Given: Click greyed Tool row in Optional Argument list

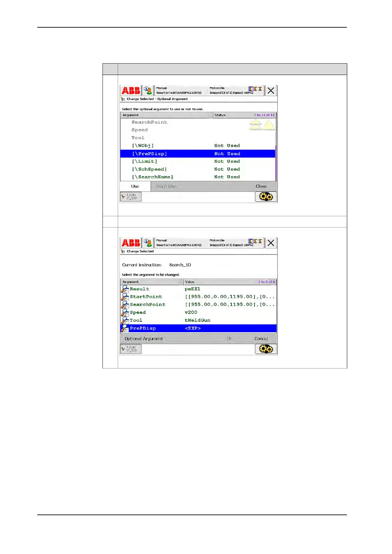Looking at the screenshot, I should tap(138, 138).
